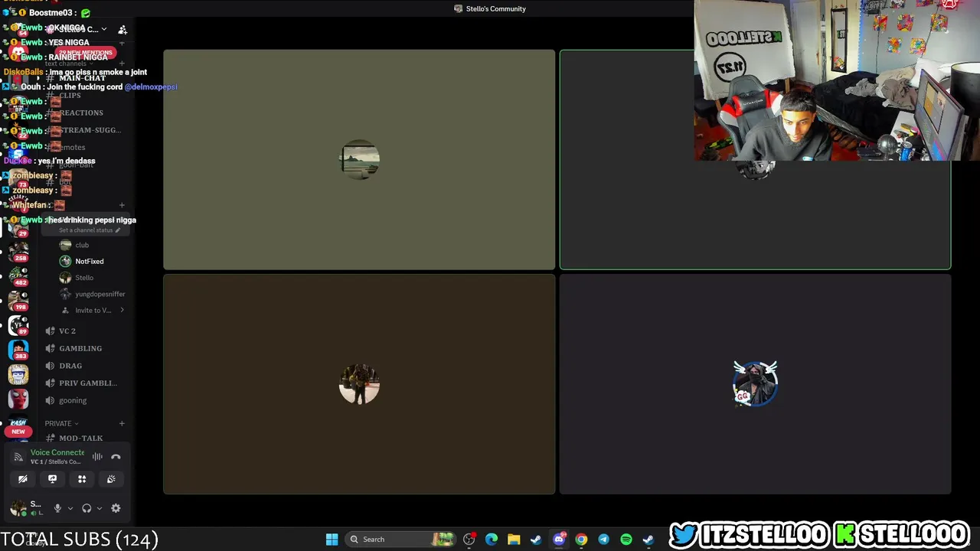980x551 pixels.
Task: Mute the microphone
Action: click(57, 508)
